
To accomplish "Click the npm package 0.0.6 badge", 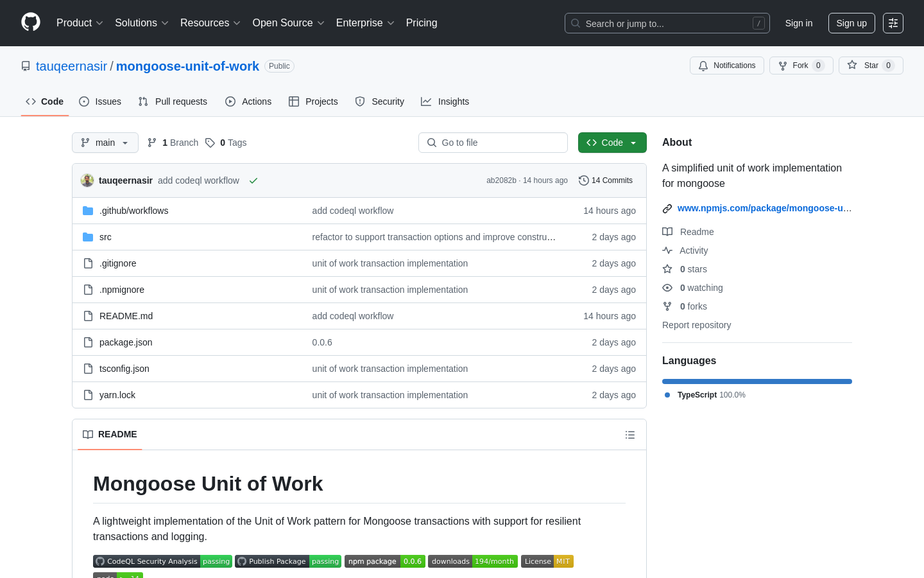I will [x=385, y=561].
